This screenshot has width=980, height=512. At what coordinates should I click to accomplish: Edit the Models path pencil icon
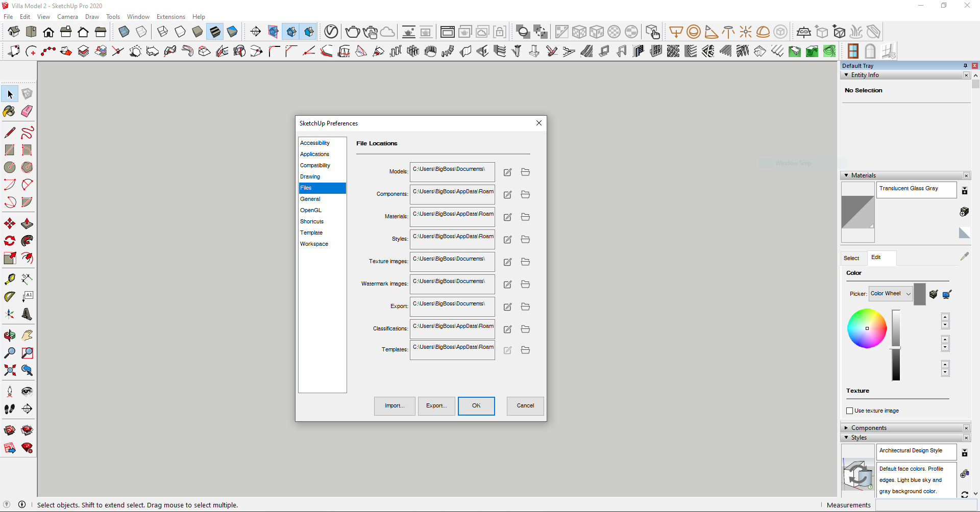[x=507, y=172]
